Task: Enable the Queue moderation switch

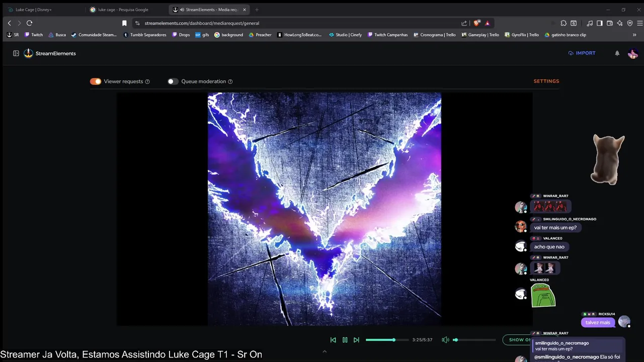Action: [x=173, y=81]
